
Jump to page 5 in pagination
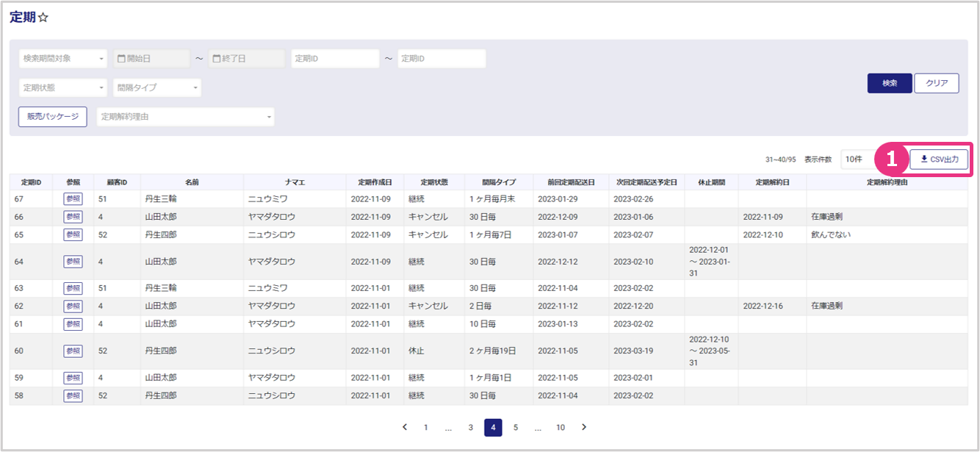click(516, 427)
